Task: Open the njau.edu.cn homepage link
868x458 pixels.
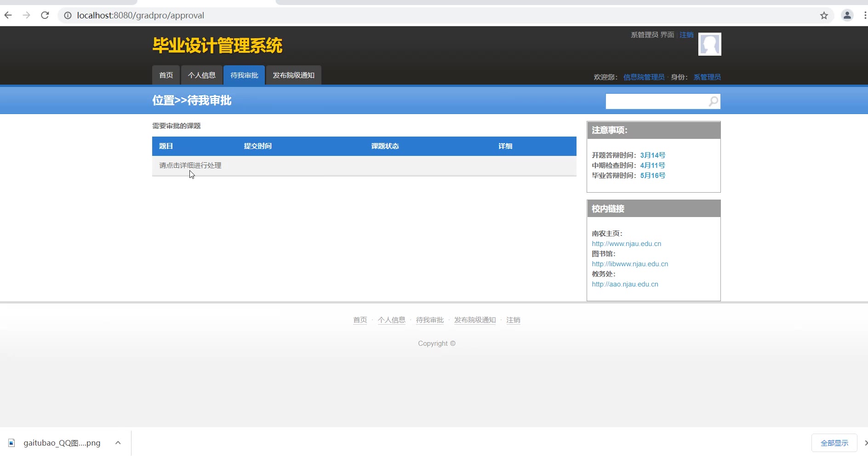Action: [x=626, y=244]
